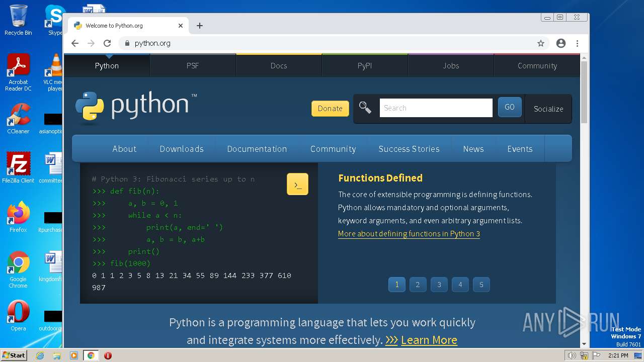Open Recycle Bin on desktop
The height and width of the screenshot is (362, 644).
[x=18, y=20]
